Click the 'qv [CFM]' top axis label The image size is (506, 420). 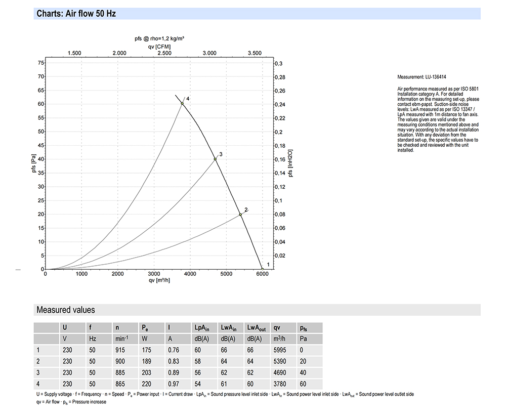tap(159, 47)
